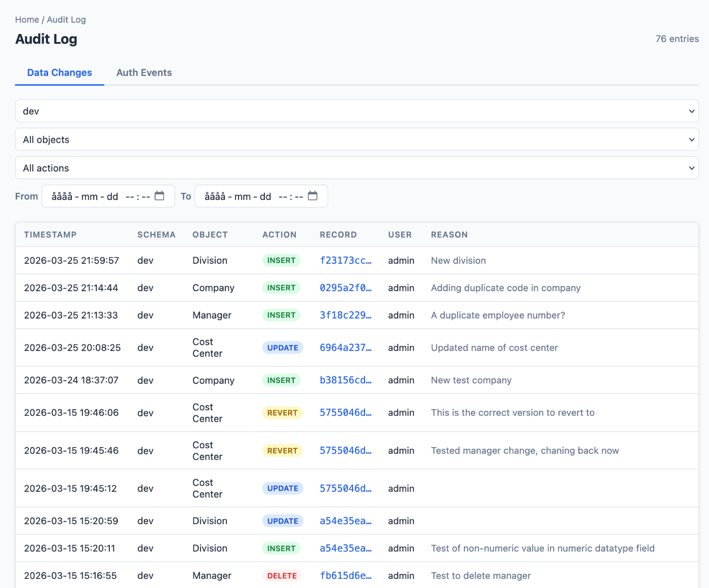The width and height of the screenshot is (709, 588).
Task: Click the SCHEMA column header
Action: 156,234
